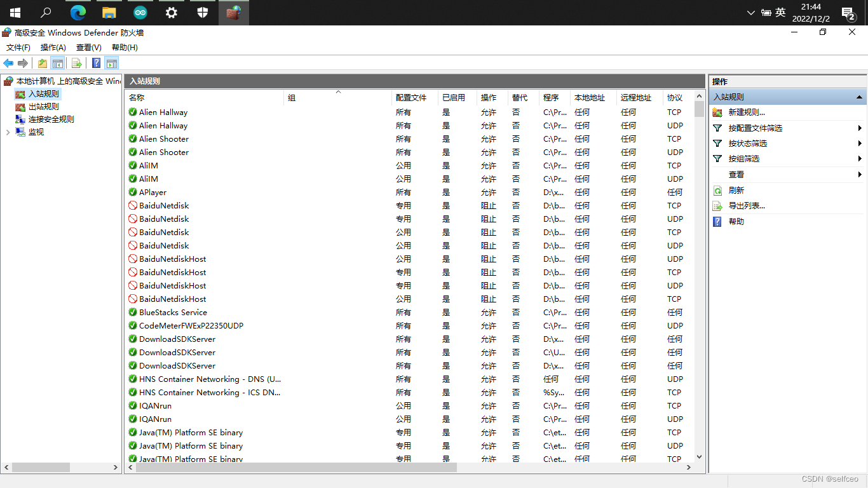This screenshot has width=868, height=488.
Task: Select the root 本地计算机 firewall node
Action: coord(68,81)
